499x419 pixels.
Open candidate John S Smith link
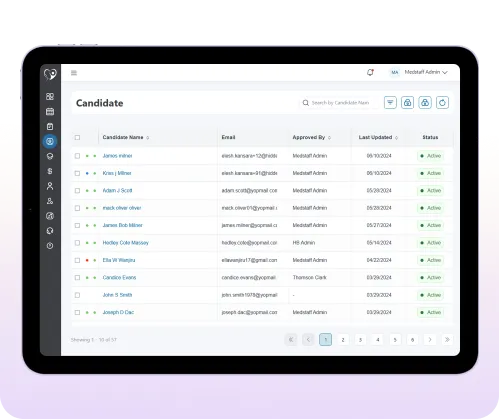point(117,295)
